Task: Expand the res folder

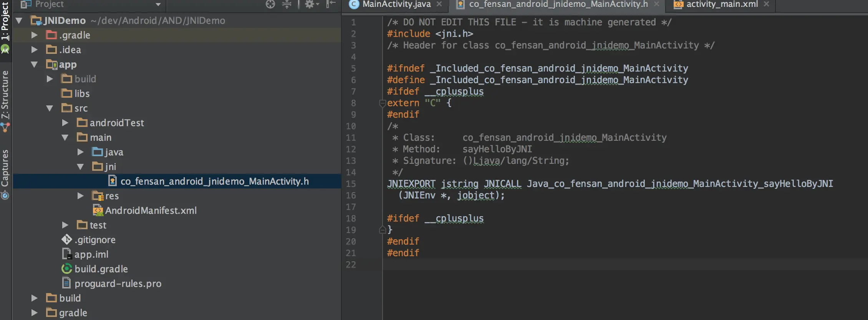Action: (80, 196)
